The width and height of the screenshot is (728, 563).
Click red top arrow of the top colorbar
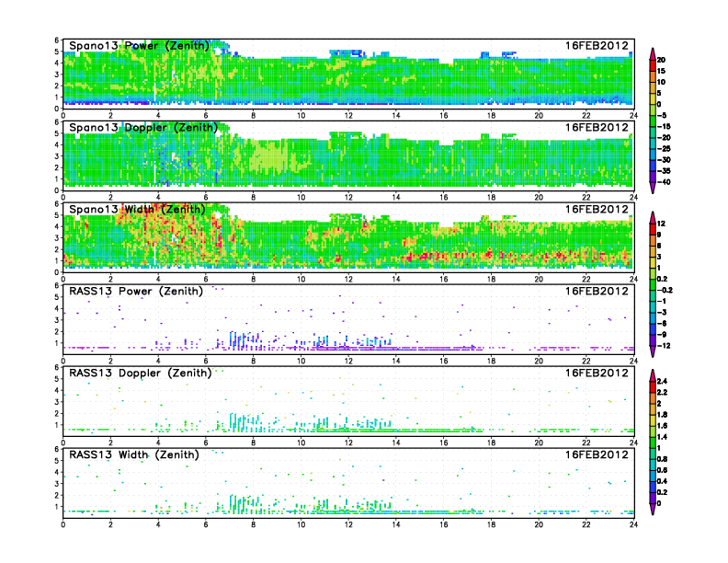pos(652,52)
